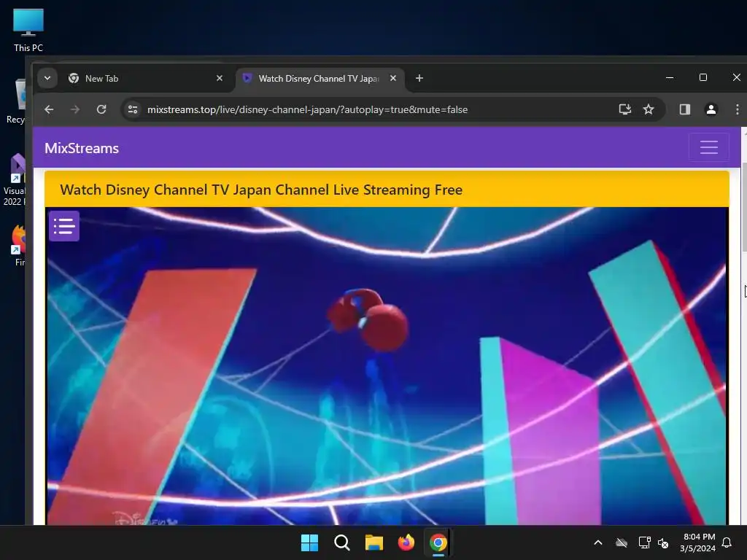Maximize the Chrome window

click(703, 77)
